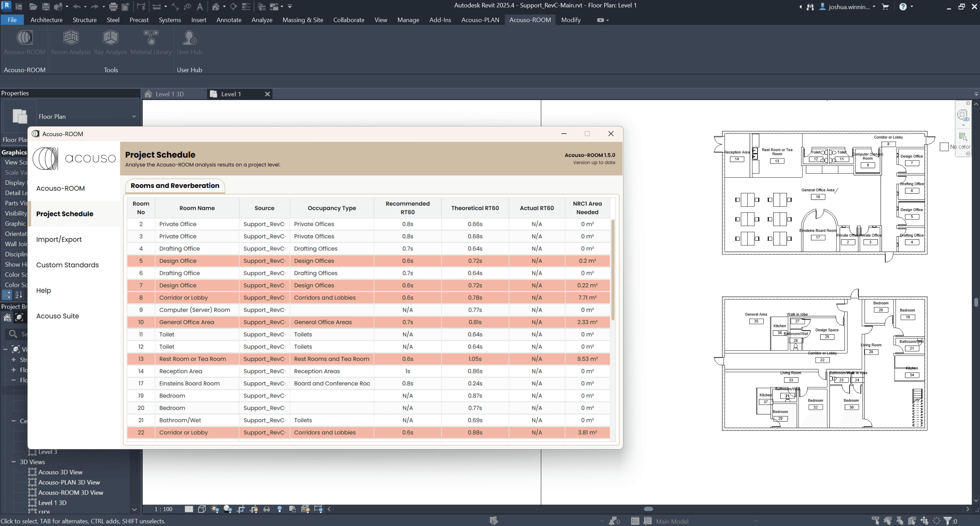
Task: Start the Ray Analysis tool
Action: click(x=110, y=42)
